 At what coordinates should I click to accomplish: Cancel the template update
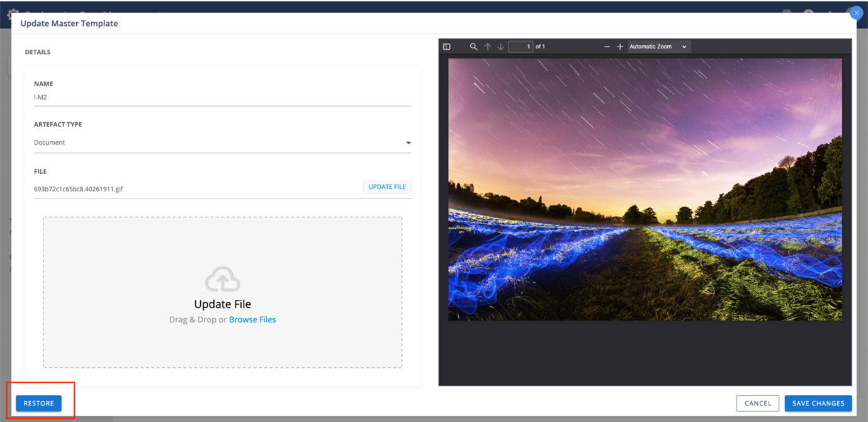pyautogui.click(x=757, y=404)
